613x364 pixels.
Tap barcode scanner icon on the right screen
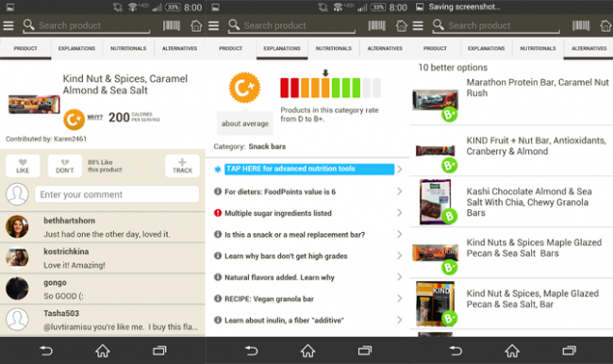pyautogui.click(x=581, y=25)
